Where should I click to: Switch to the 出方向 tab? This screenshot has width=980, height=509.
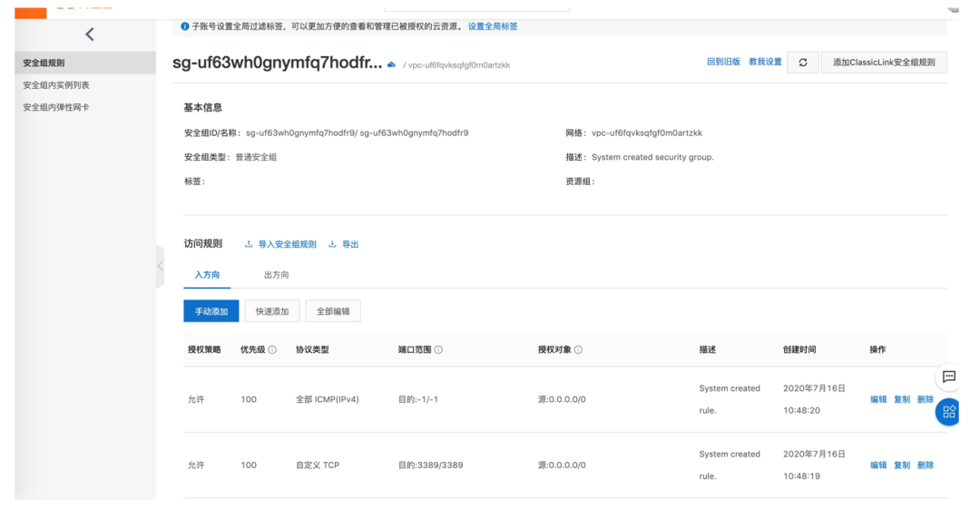click(276, 275)
